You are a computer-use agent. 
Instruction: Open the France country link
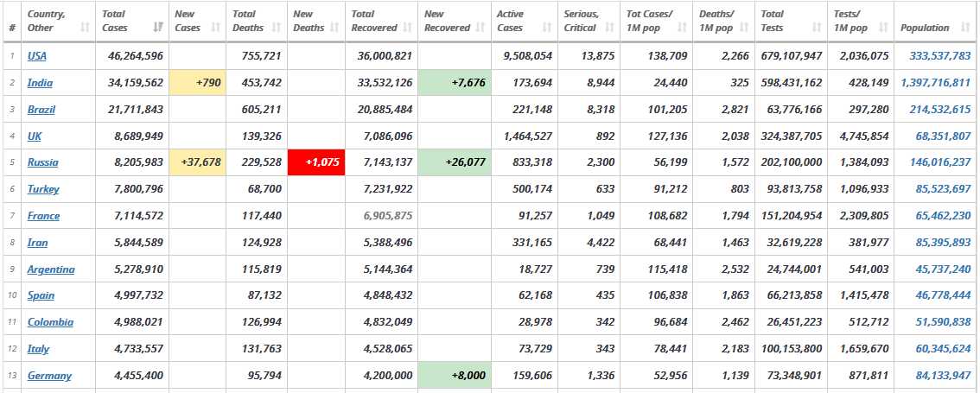pyautogui.click(x=44, y=216)
